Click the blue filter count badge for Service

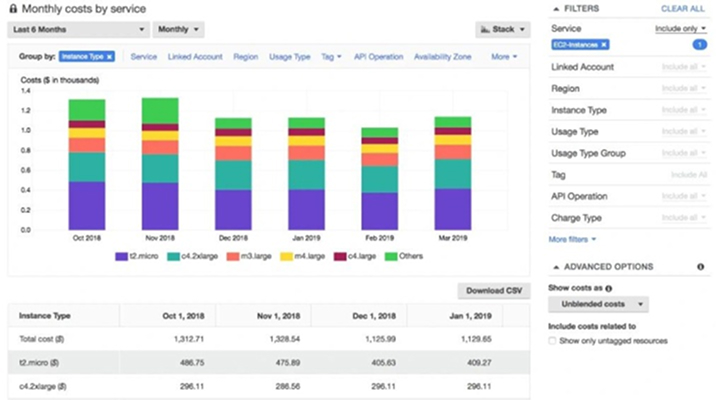coord(699,46)
